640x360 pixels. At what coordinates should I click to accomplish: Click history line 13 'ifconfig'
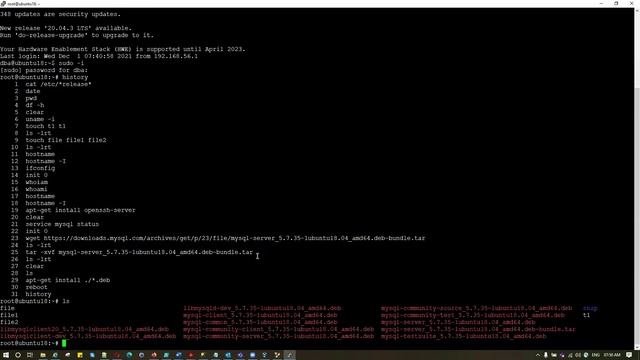point(40,168)
